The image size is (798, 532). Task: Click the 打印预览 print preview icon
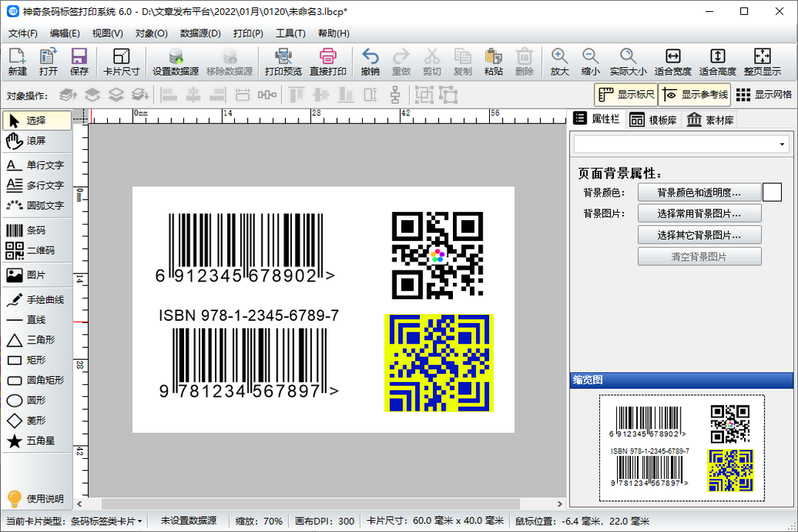click(x=283, y=63)
